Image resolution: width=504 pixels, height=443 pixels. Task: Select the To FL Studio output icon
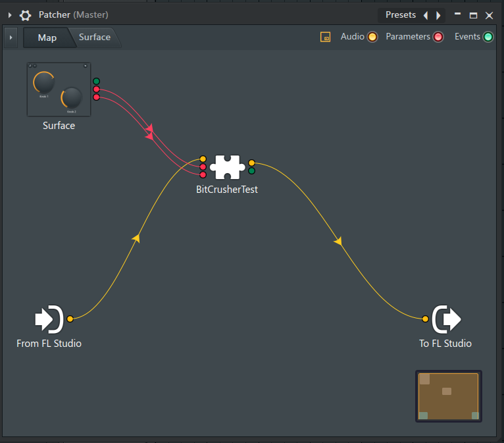tap(447, 319)
